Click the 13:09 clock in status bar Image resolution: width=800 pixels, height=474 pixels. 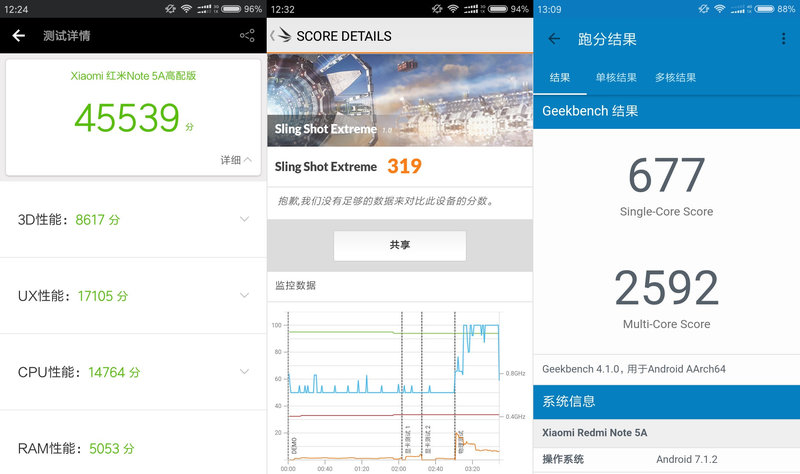click(x=549, y=9)
